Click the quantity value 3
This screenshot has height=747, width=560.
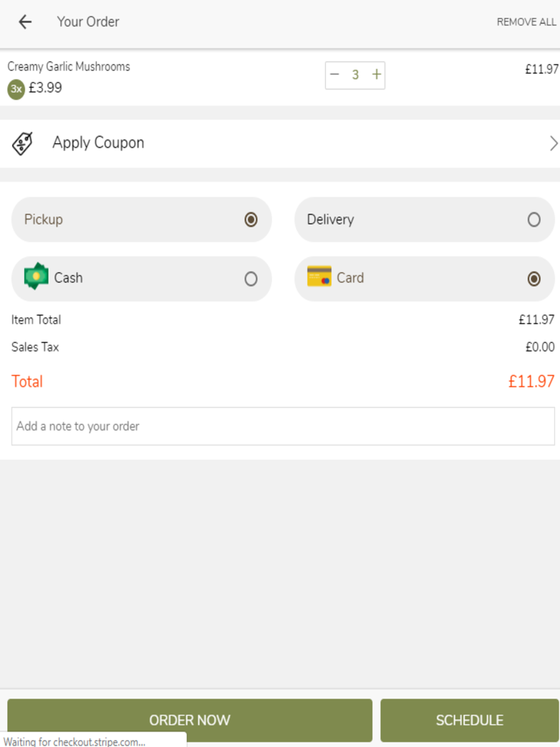(355, 75)
